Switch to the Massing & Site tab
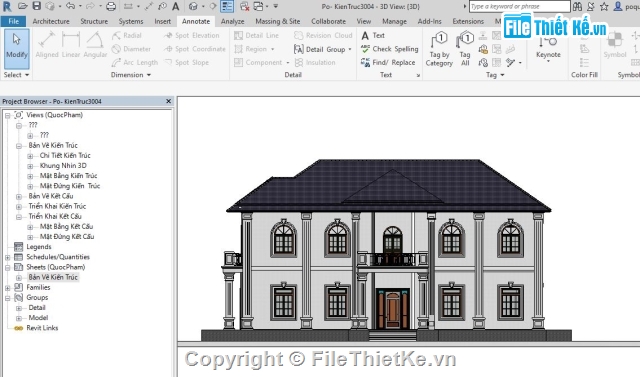640x377 pixels. pos(278,21)
